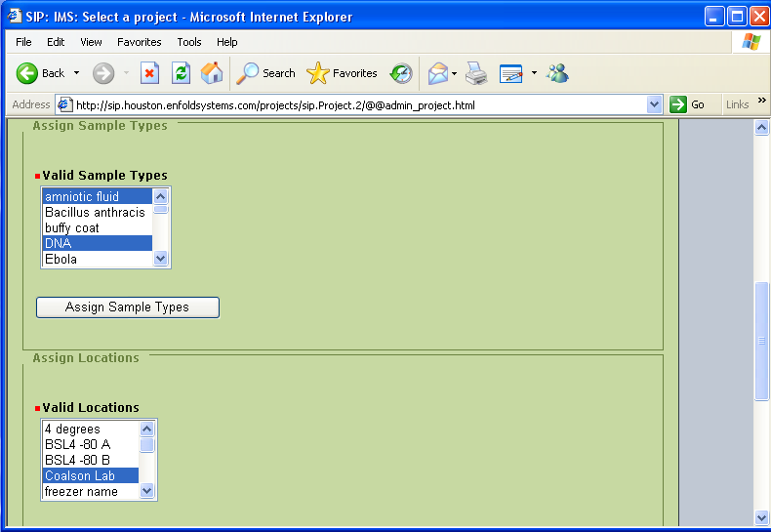Open the Back button history dropdown arrow
The width and height of the screenshot is (771, 532).
click(77, 73)
